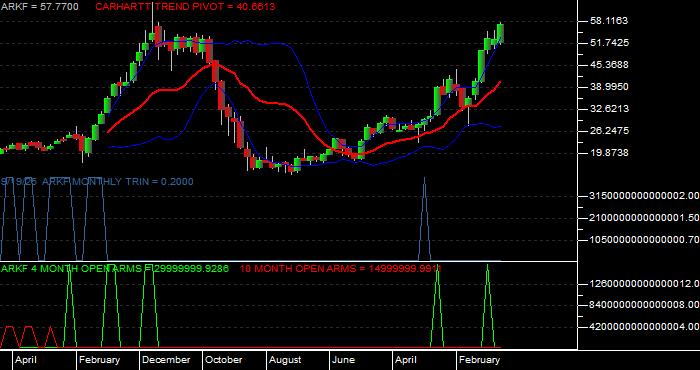
Task: Click the CARHARTT TREND PIVOT label
Action: [x=185, y=7]
